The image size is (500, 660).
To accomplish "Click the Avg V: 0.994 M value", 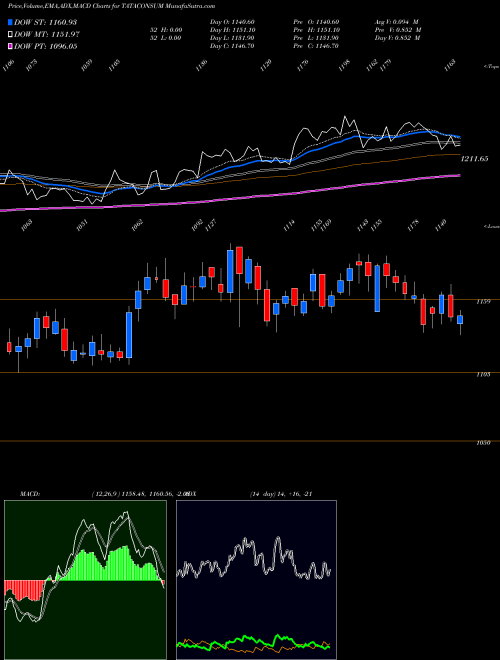I will pos(396,22).
